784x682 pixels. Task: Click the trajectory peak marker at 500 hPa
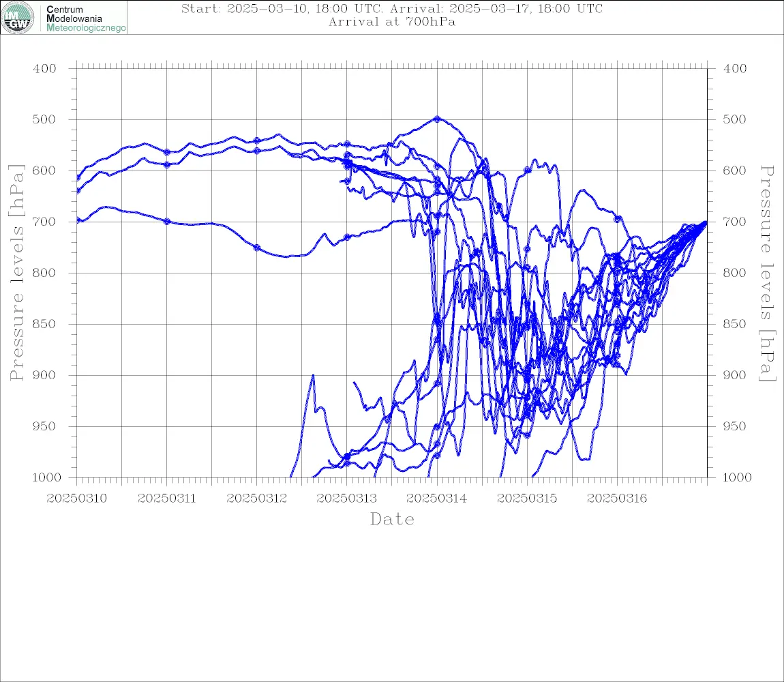[x=437, y=119]
